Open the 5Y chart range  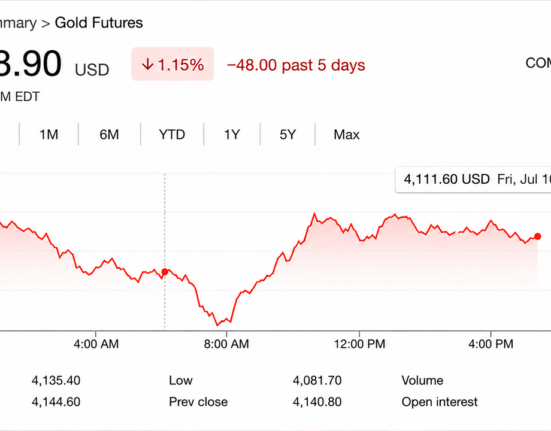(x=288, y=135)
